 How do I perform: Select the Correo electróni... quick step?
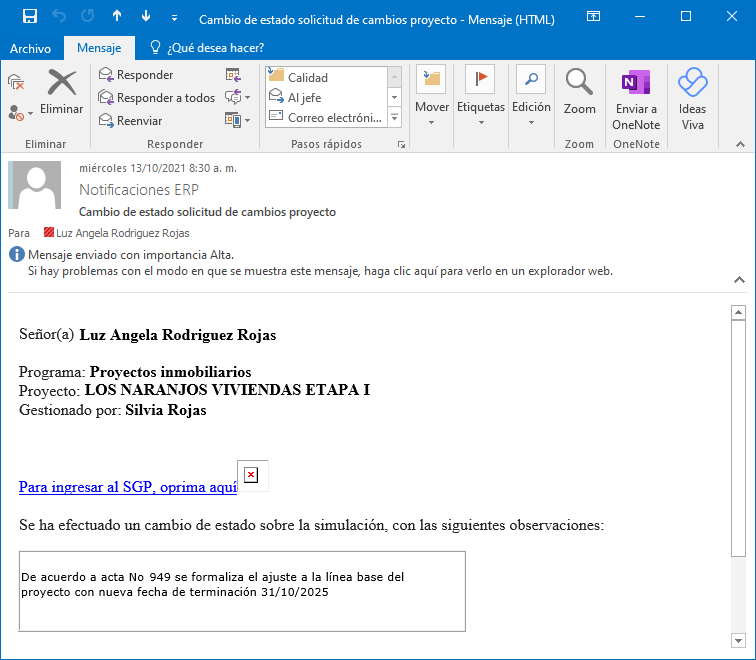326,118
